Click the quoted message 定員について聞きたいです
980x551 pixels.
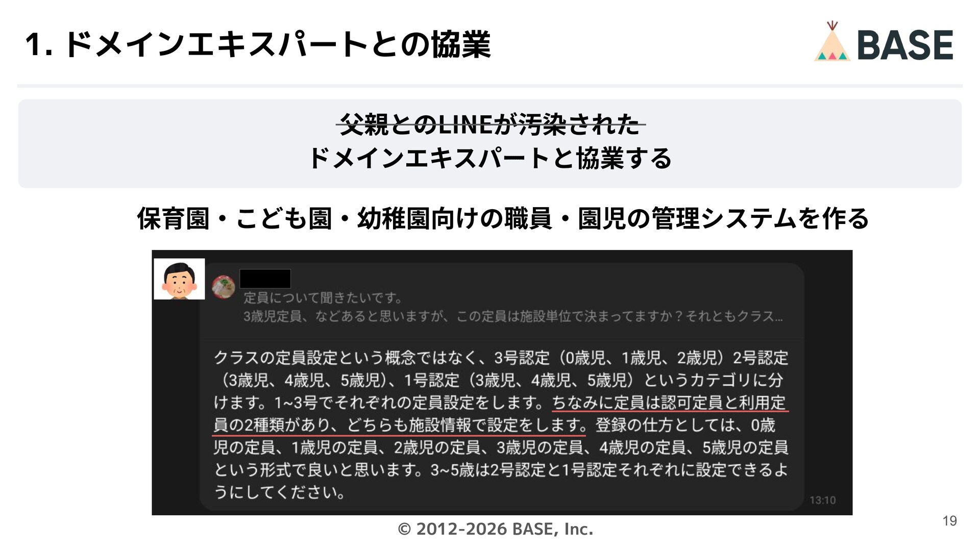(323, 297)
